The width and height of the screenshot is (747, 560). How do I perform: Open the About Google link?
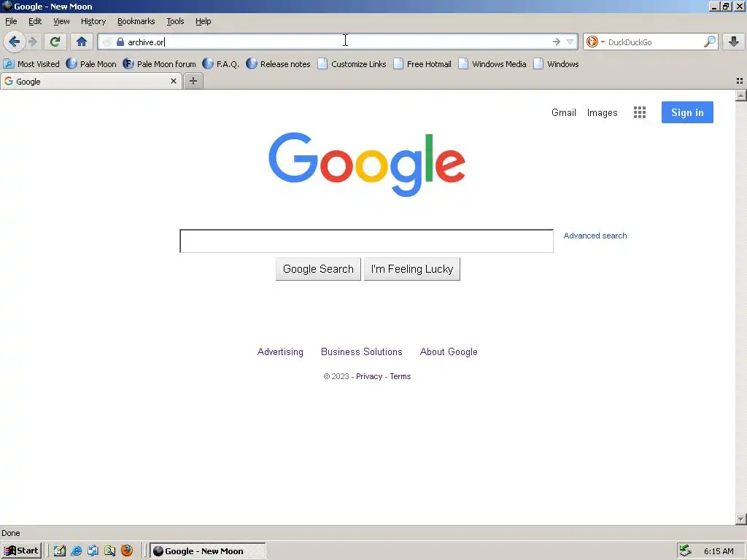[449, 352]
